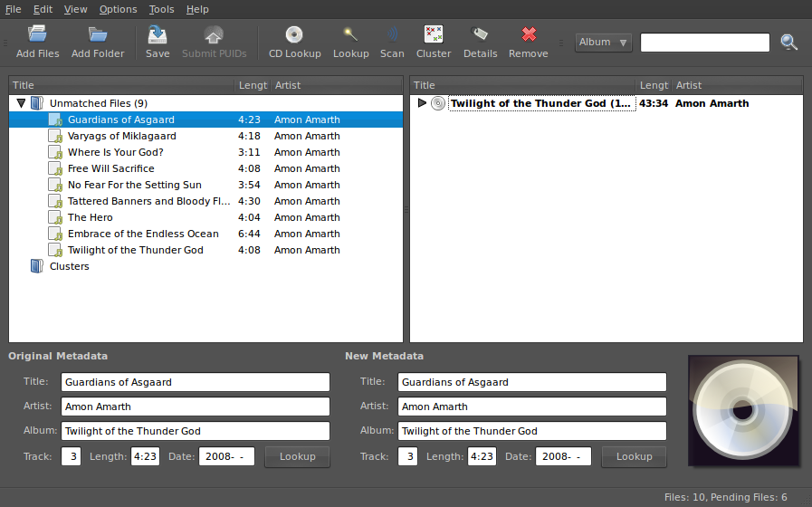Viewport: 812px width, 507px height.
Task: Click the Lookup wand icon in the toolbar
Action: pos(350,34)
